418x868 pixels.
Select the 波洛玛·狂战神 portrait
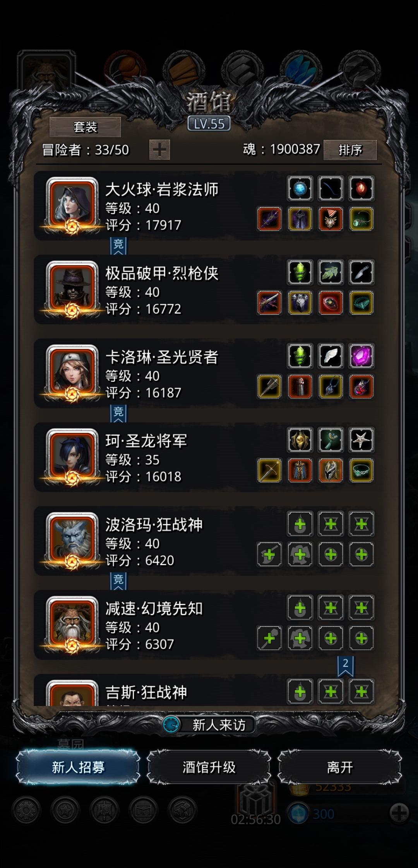(x=72, y=539)
